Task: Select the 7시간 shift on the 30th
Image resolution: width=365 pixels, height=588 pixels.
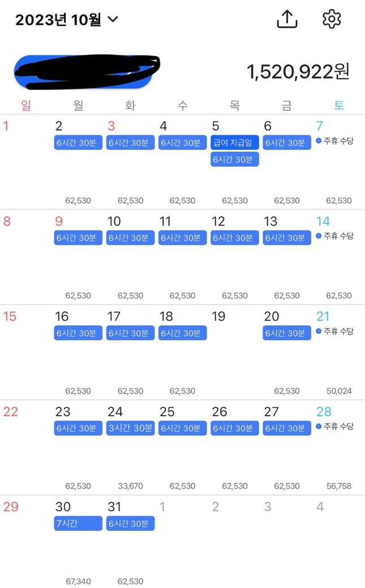Action: coord(78,524)
